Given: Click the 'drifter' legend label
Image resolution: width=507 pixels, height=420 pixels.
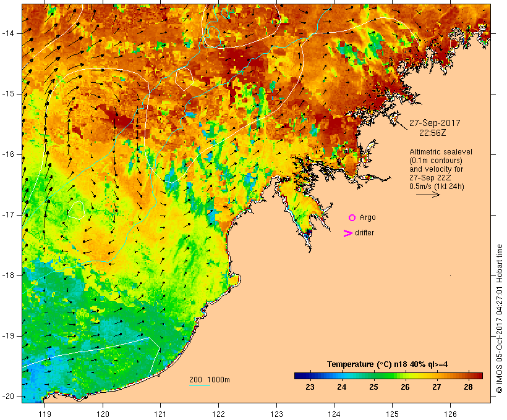Looking at the screenshot, I should coord(364,233).
